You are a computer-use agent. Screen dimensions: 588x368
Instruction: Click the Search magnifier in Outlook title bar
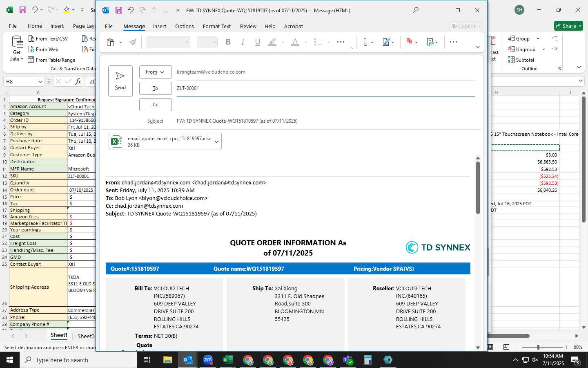coord(416,10)
